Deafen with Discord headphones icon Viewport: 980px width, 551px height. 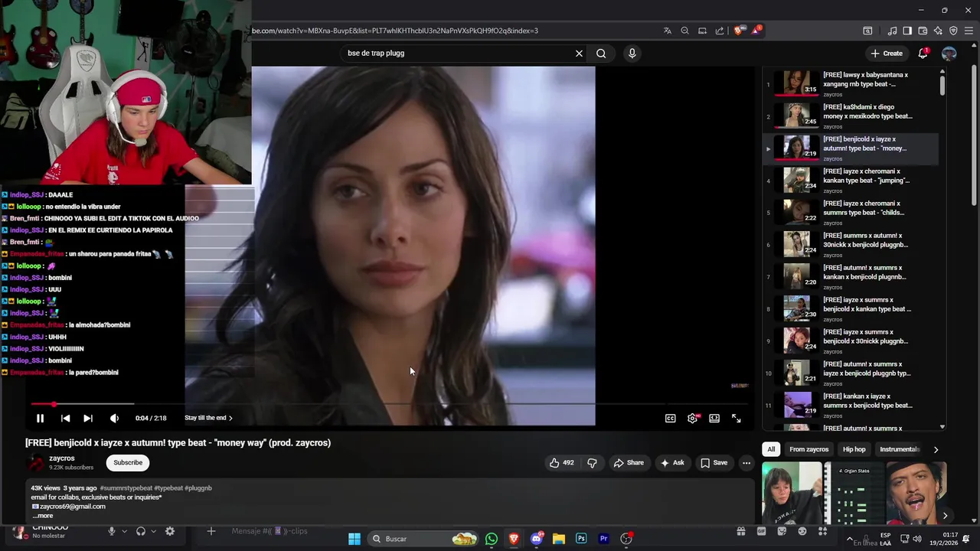(141, 531)
